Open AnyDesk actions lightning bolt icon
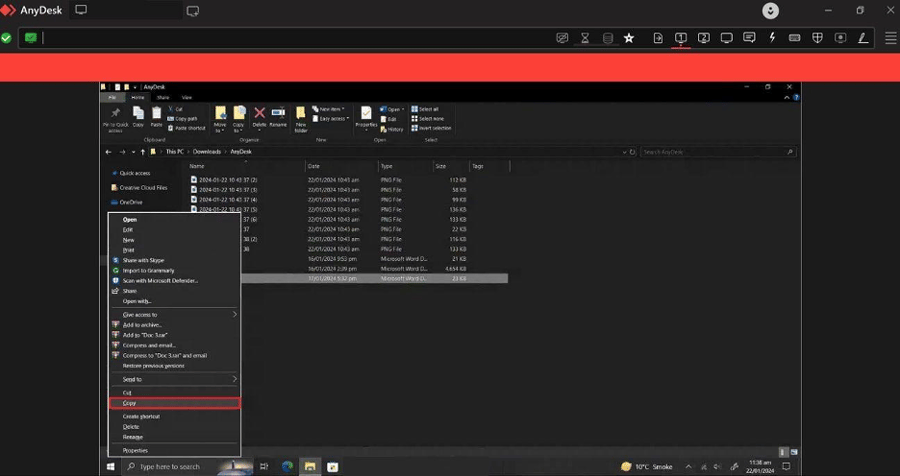This screenshot has height=476, width=900. point(772,38)
